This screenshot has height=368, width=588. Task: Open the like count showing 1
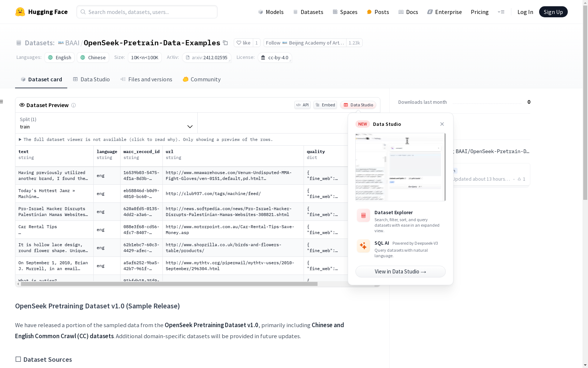257,43
